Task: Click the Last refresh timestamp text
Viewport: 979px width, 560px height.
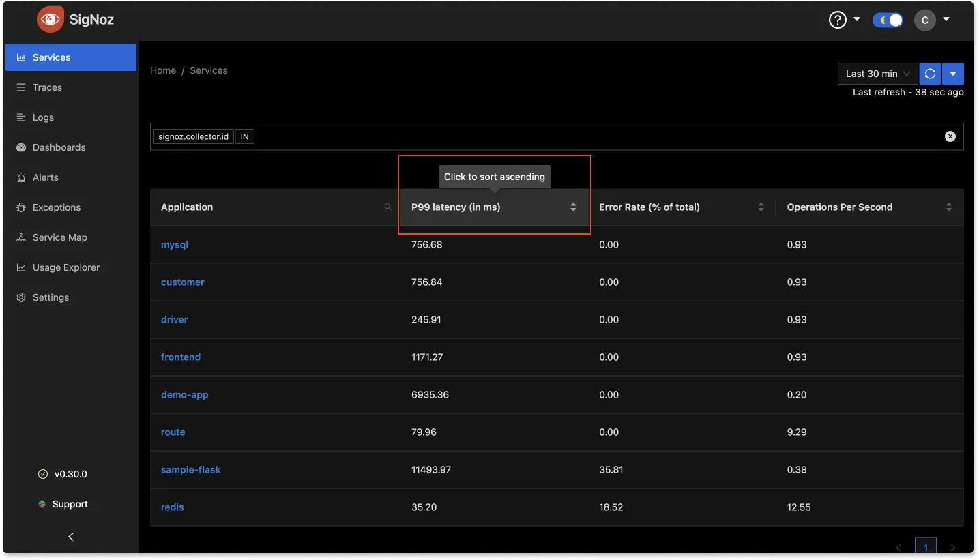Action: 908,92
